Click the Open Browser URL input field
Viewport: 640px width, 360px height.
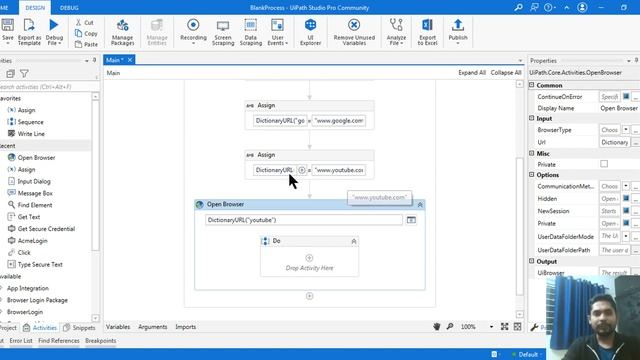[x=304, y=220]
